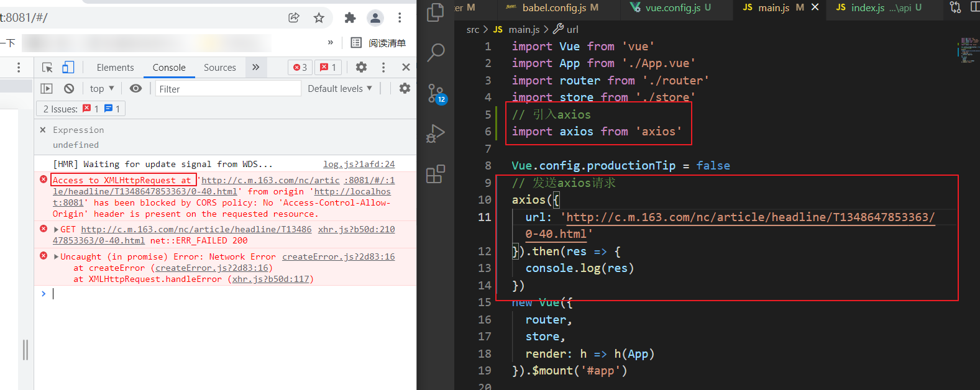The width and height of the screenshot is (980, 390).
Task: Switch to the vue.config.js editor tab
Action: coord(677,7)
